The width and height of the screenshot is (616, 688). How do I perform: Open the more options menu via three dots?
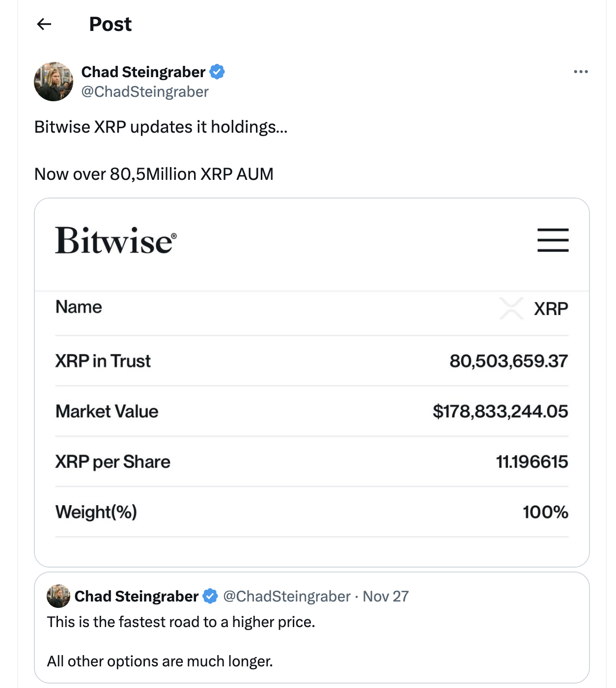pos(581,71)
